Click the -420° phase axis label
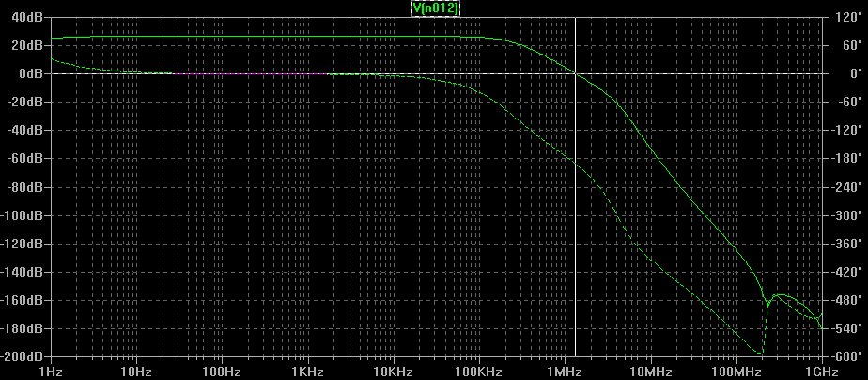 pyautogui.click(x=845, y=272)
